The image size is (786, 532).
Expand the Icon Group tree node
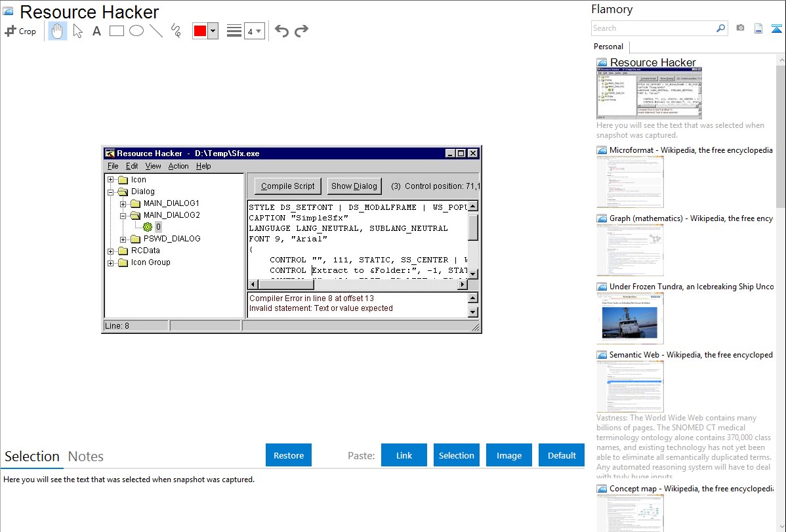[111, 263]
